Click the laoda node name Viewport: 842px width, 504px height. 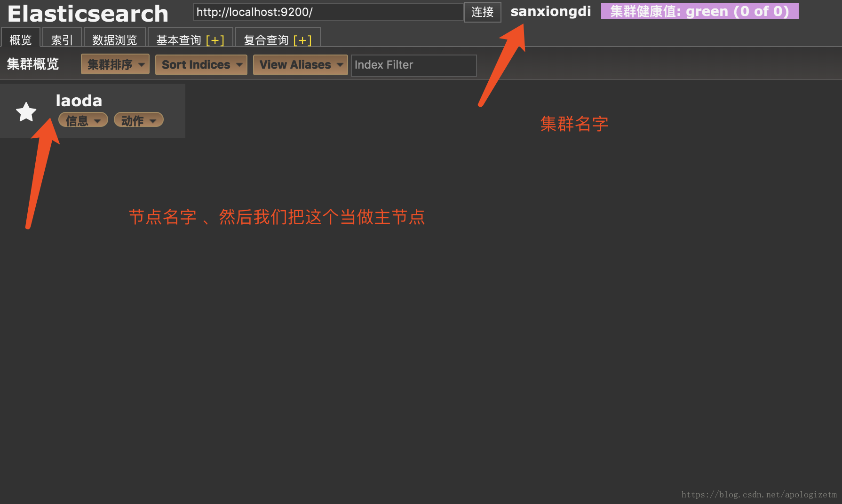(79, 100)
